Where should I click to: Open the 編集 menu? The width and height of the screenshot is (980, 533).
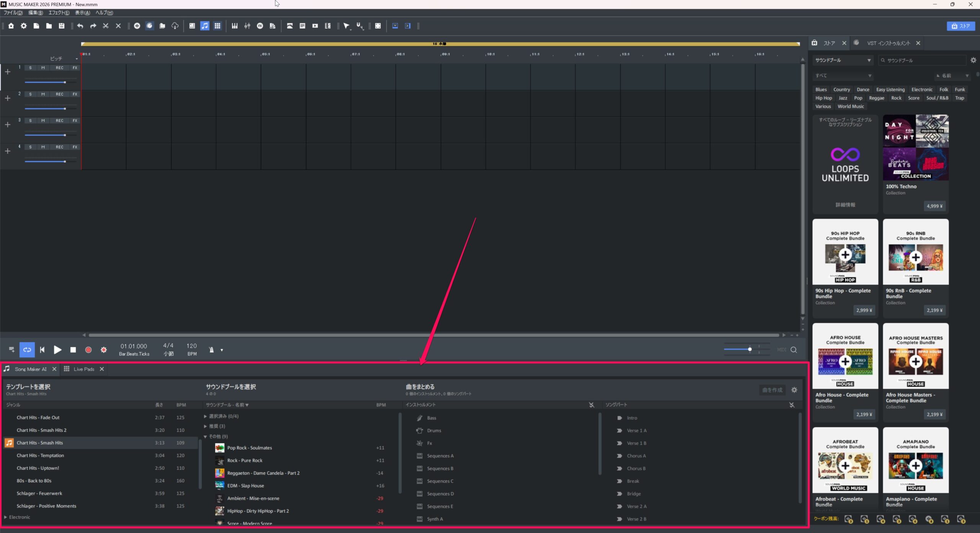tap(36, 13)
